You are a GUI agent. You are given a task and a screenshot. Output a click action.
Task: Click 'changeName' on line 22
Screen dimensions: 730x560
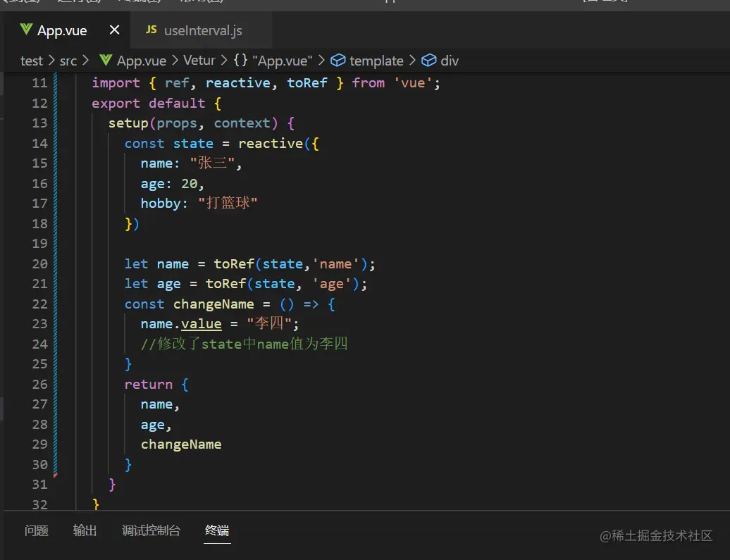pyautogui.click(x=214, y=304)
